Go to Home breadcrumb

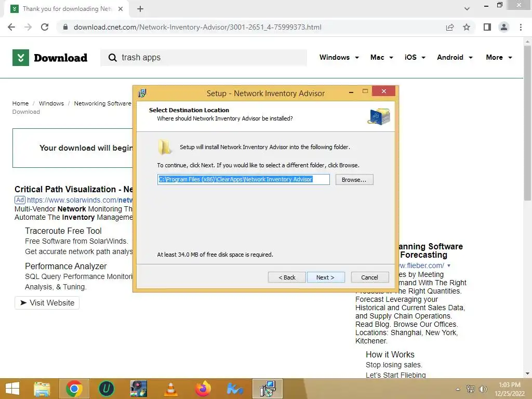[20, 103]
